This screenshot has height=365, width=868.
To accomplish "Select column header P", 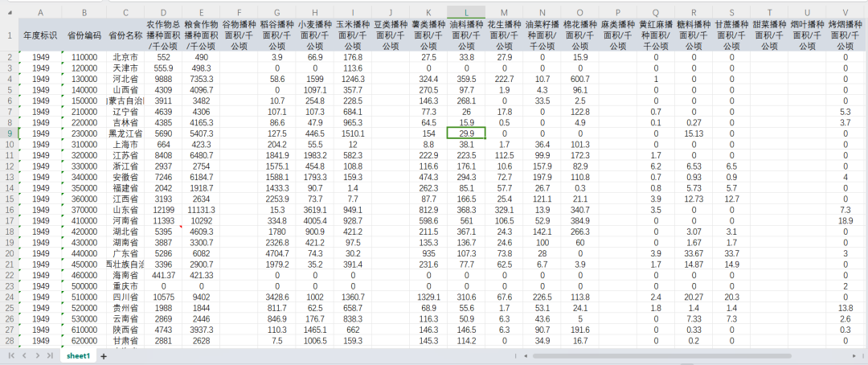I will pyautogui.click(x=618, y=12).
